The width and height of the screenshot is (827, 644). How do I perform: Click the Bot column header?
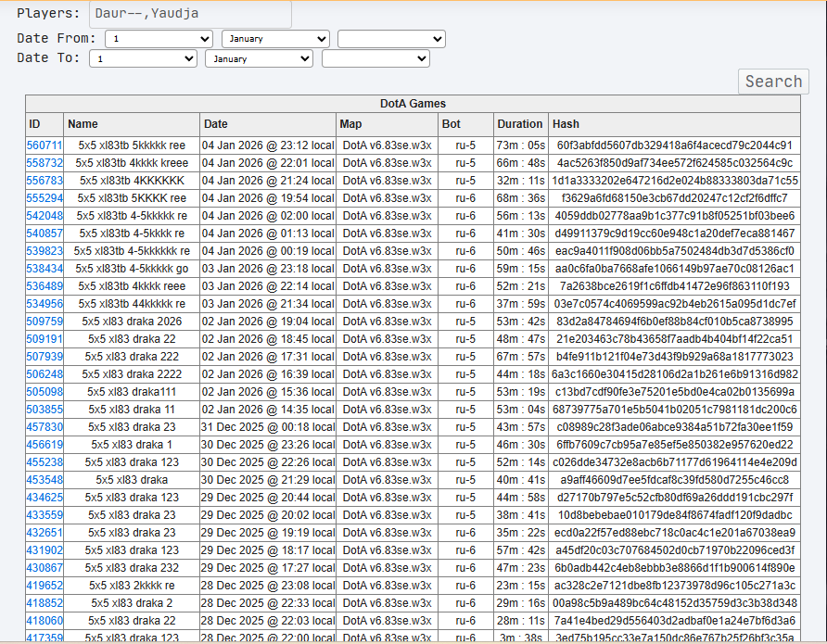tap(465, 124)
